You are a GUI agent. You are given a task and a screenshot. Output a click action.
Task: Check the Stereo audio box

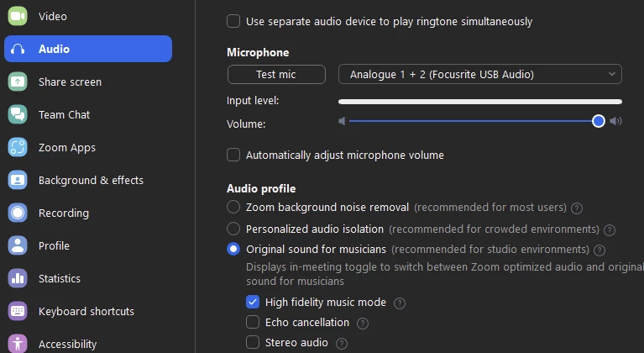253,342
